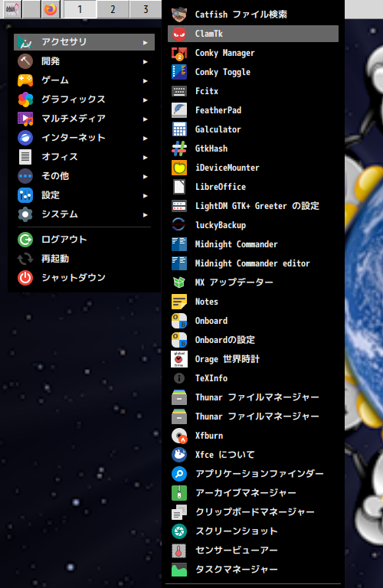Open クリップボードマネージャー icon
383x588 pixels.
point(179,512)
